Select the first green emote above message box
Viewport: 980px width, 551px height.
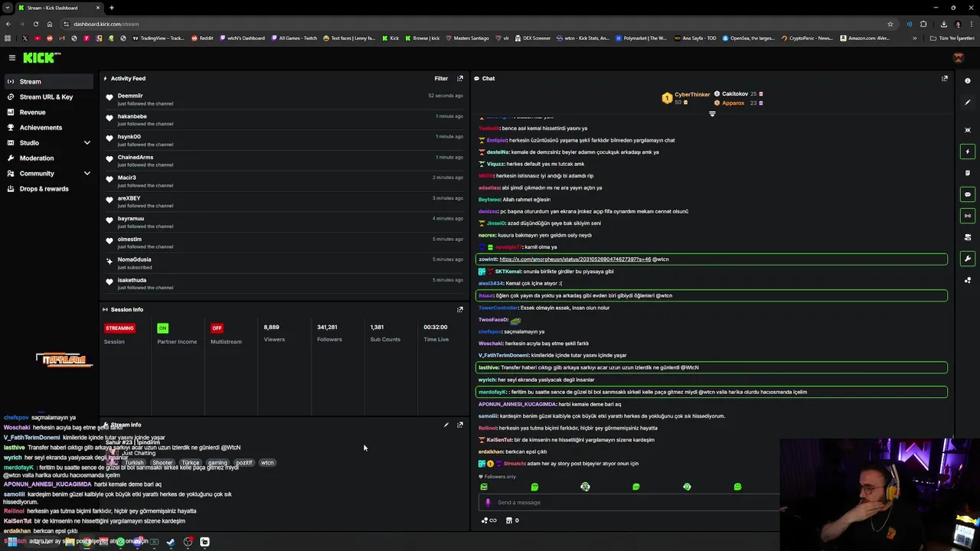484,487
